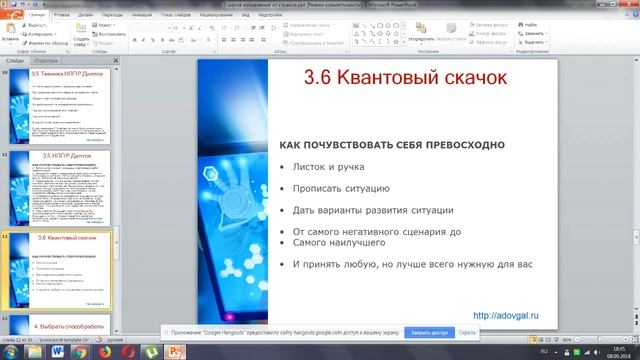Open the Select (Выделить) dropdown
640x360 pixels.
(x=532, y=42)
